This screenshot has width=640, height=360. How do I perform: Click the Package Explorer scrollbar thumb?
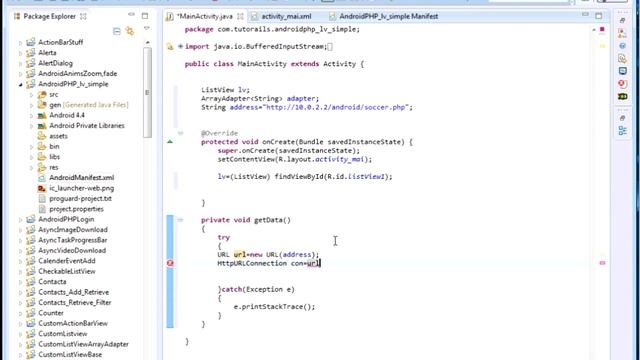click(x=147, y=92)
